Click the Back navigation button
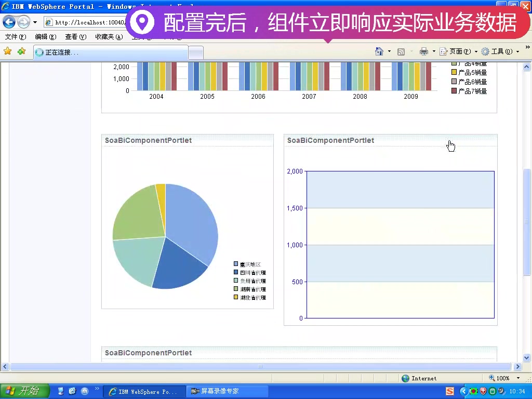Viewport: 532px width, 399px height. click(9, 22)
